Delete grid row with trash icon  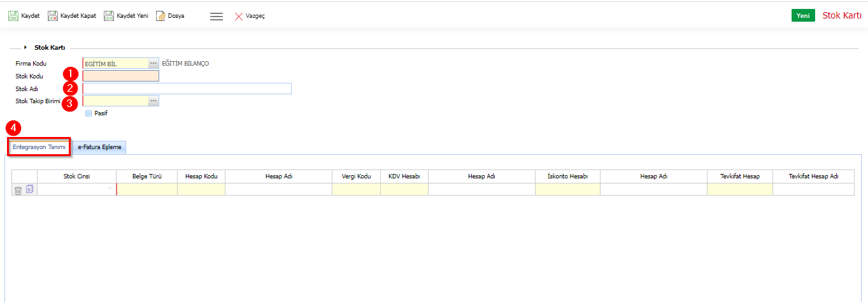[x=18, y=190]
